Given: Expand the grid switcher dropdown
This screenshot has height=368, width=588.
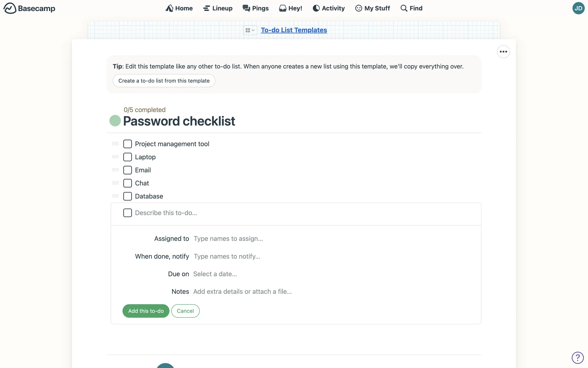Looking at the screenshot, I should point(250,30).
